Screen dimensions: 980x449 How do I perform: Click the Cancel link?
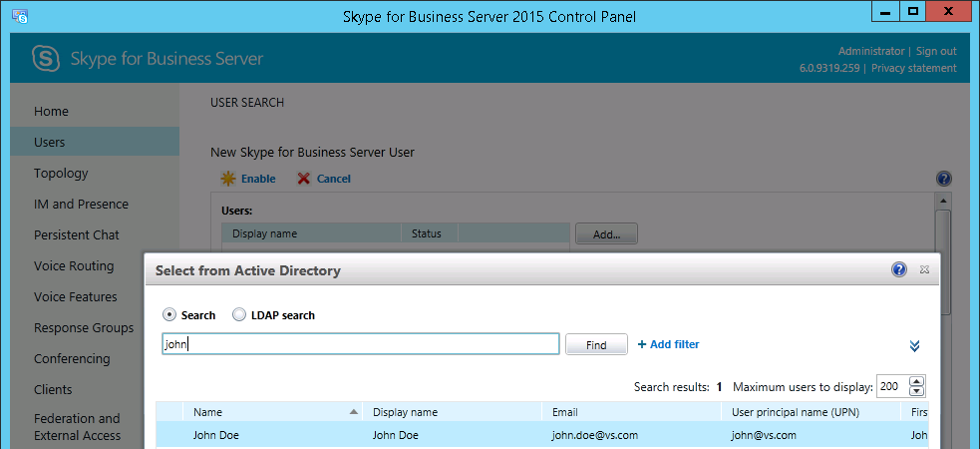[x=334, y=179]
